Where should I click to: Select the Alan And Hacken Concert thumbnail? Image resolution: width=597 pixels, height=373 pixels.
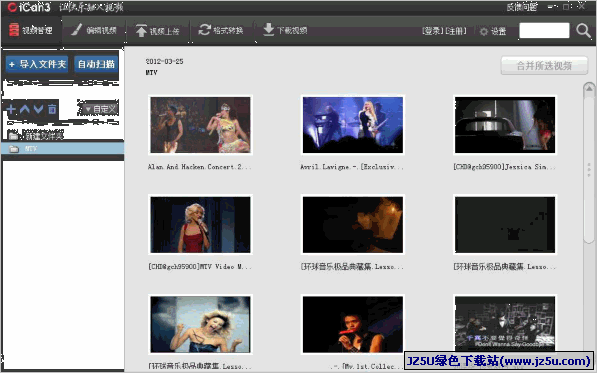tap(200, 125)
